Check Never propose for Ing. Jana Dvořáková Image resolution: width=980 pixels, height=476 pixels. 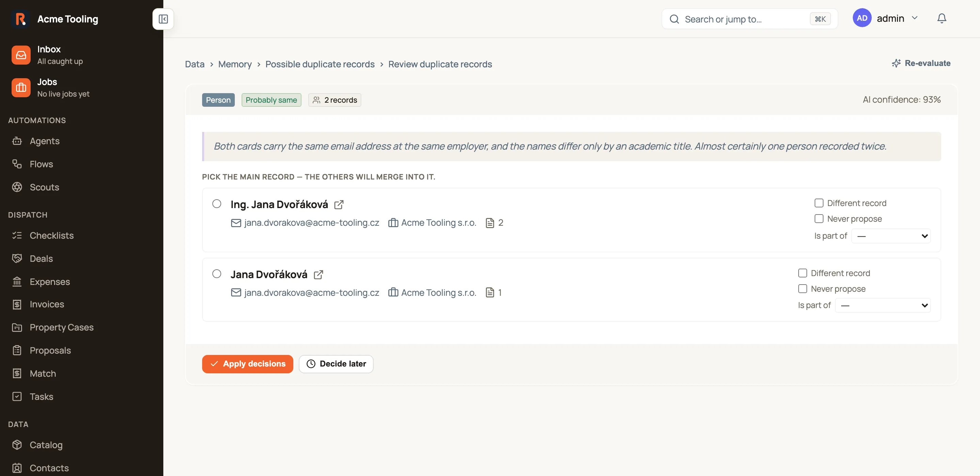tap(819, 219)
